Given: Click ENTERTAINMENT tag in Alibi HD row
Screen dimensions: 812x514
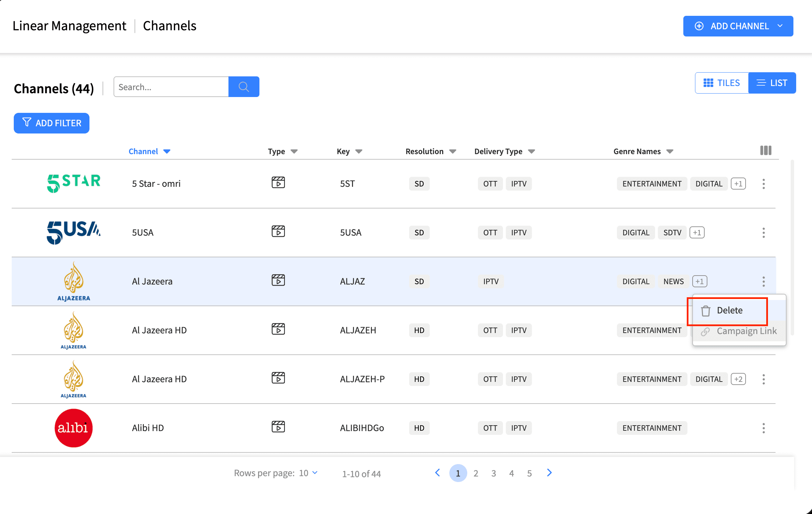Looking at the screenshot, I should (x=652, y=428).
